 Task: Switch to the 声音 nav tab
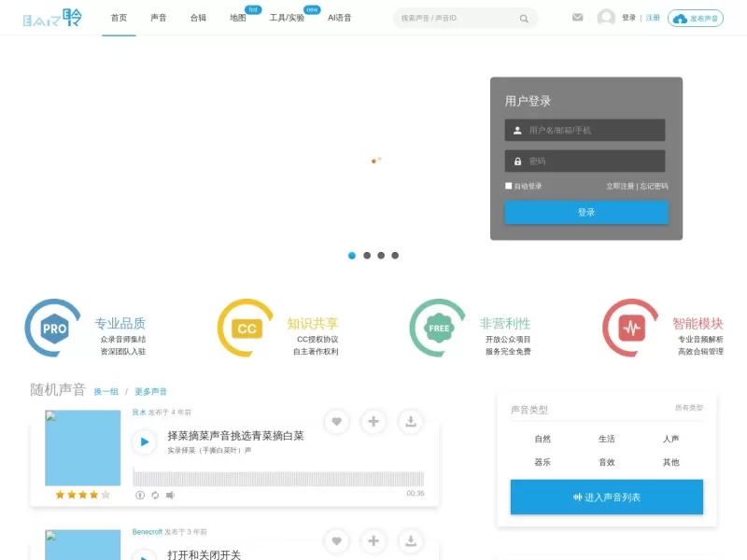click(x=158, y=17)
